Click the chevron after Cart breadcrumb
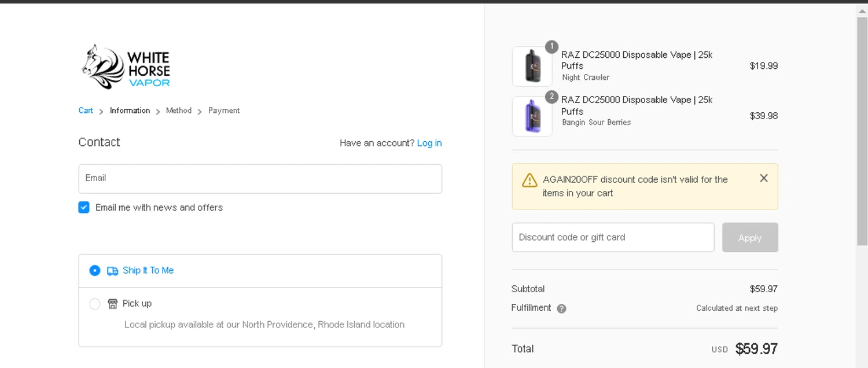Screen dimensions: 868x368 pyautogui.click(x=101, y=111)
